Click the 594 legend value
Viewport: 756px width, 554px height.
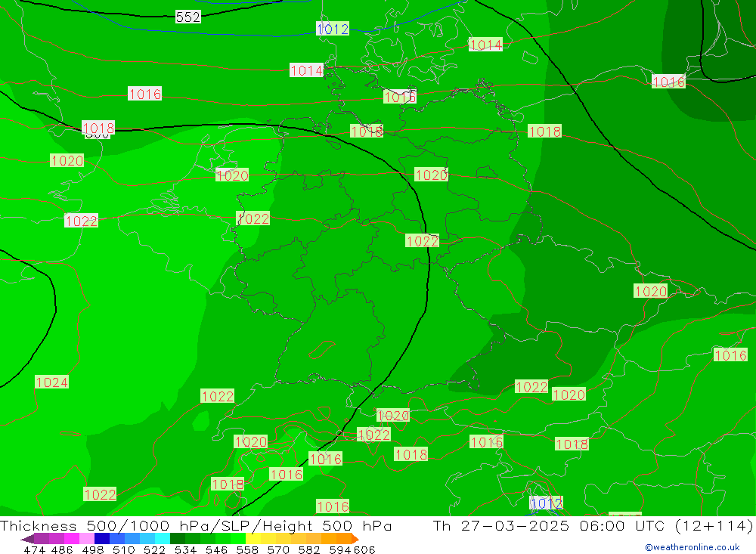(x=340, y=549)
